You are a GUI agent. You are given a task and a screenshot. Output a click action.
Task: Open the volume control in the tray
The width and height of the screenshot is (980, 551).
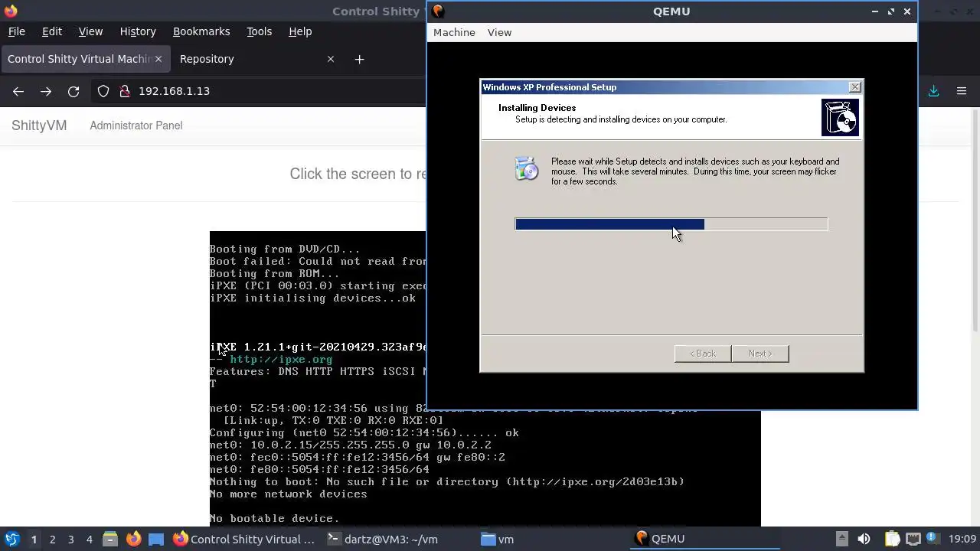[x=864, y=539]
